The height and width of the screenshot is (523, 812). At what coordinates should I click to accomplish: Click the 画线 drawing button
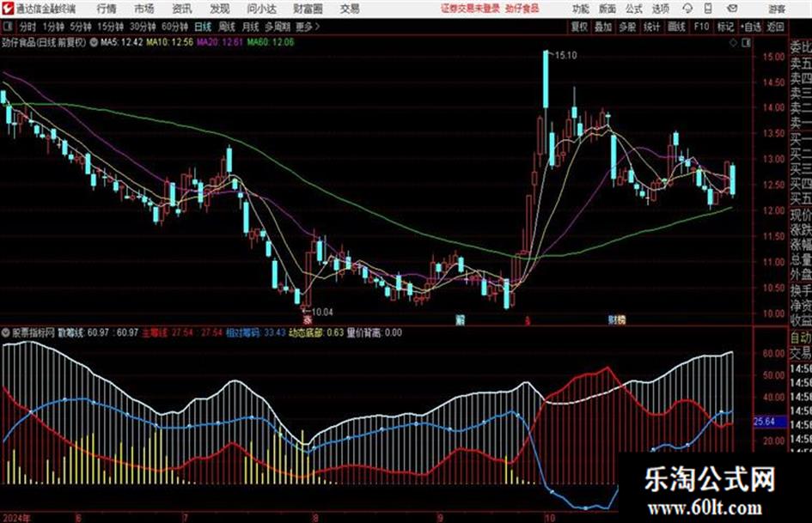(x=676, y=27)
